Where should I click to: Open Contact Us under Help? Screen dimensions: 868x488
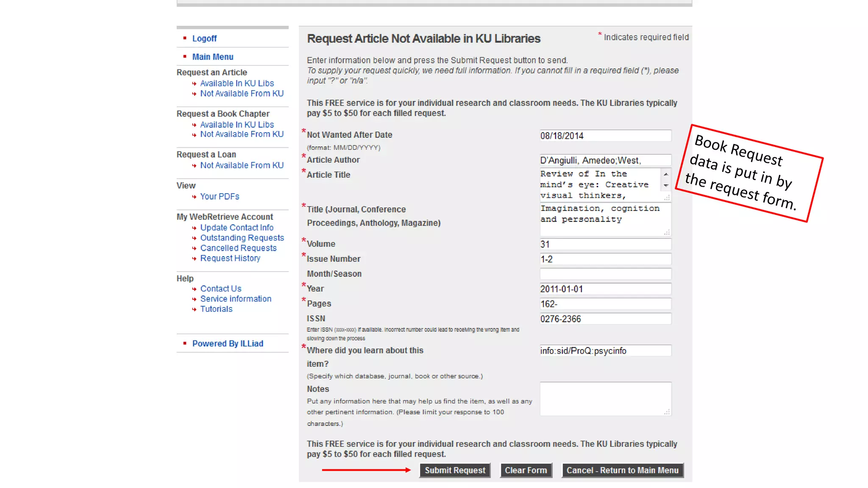tap(220, 289)
